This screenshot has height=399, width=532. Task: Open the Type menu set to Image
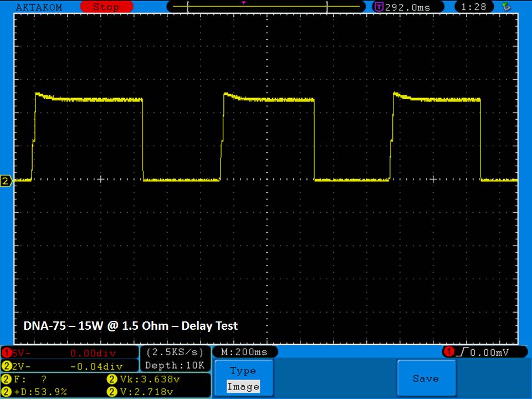243,378
